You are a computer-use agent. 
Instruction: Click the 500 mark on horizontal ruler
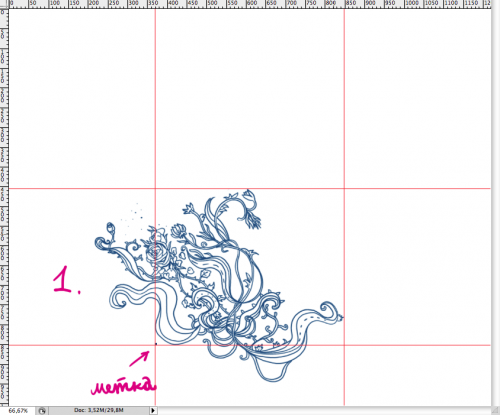pyautogui.click(x=212, y=4)
